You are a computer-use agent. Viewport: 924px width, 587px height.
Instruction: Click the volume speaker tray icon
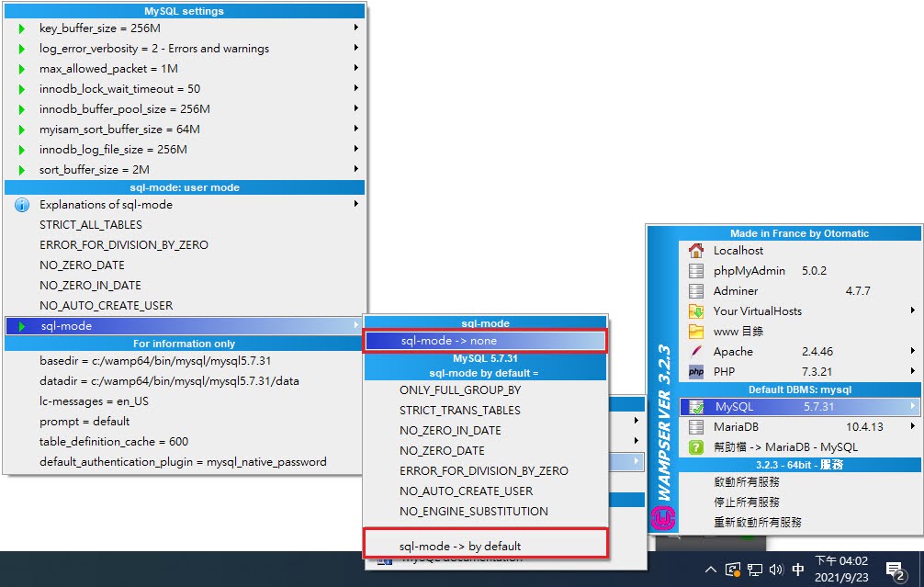point(776,570)
